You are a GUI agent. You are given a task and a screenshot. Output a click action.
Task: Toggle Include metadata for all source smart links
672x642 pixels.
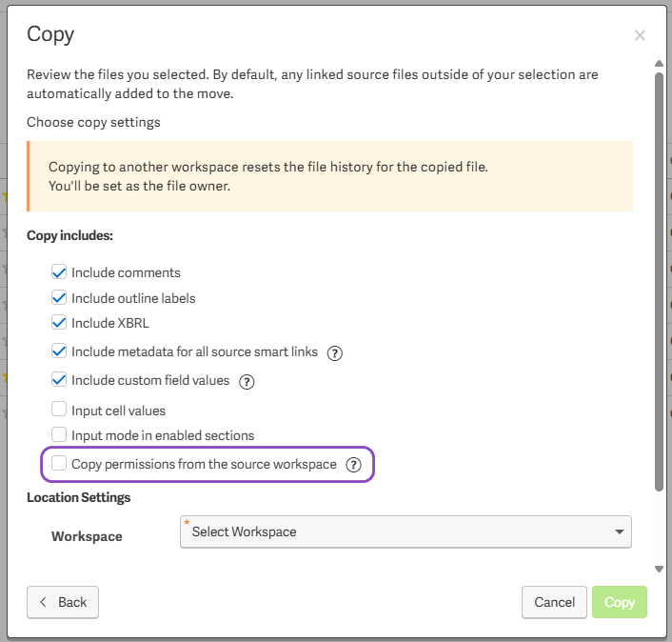pos(59,351)
